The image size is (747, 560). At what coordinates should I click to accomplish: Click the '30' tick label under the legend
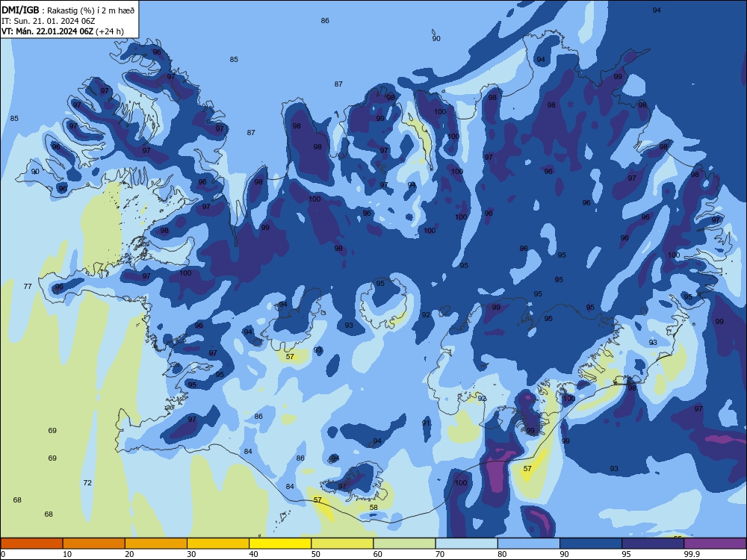pos(191,554)
